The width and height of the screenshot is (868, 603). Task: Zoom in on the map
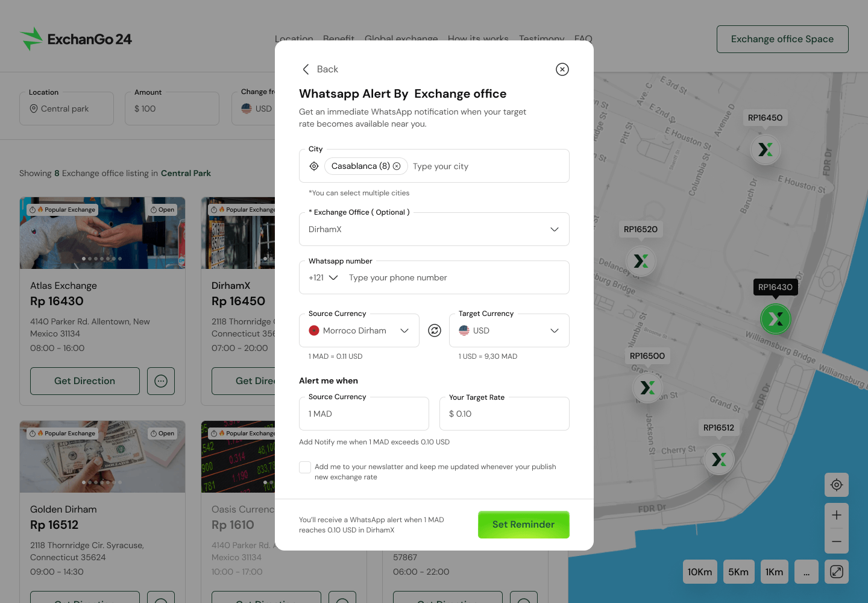(x=837, y=514)
